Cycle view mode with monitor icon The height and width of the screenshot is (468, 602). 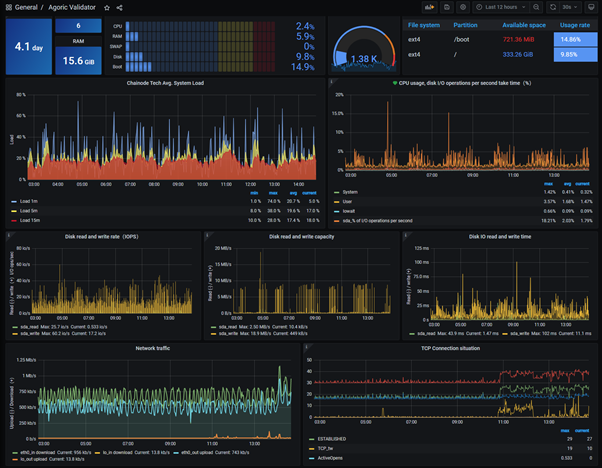coord(591,7)
